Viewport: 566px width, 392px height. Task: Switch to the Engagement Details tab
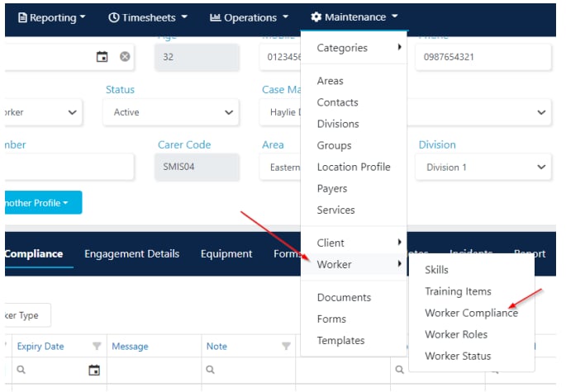click(131, 254)
